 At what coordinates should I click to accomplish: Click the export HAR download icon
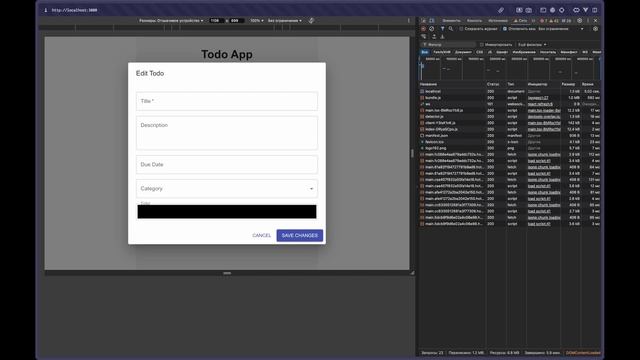coord(442,36)
